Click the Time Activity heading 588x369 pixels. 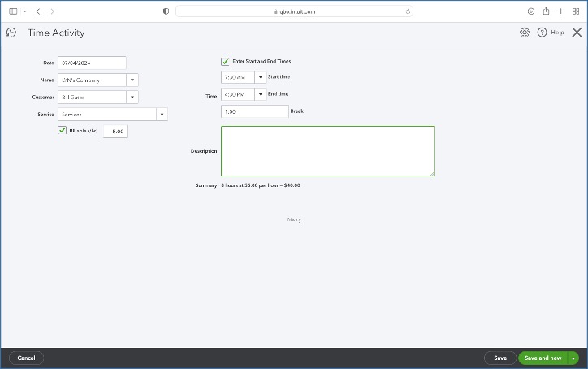click(x=56, y=33)
